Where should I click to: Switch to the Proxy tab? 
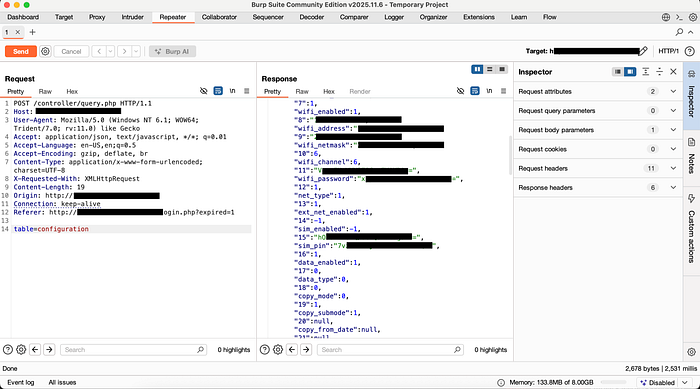(x=97, y=17)
